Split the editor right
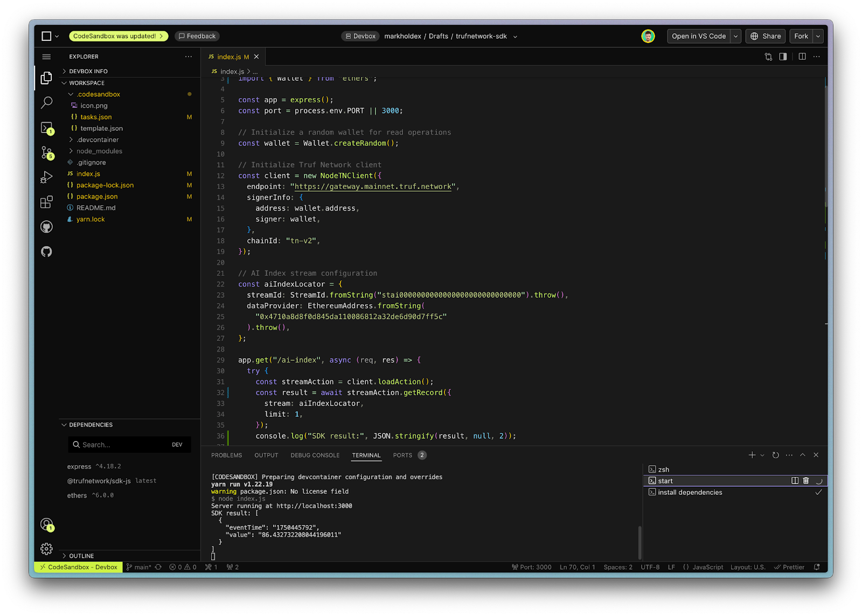The height and width of the screenshot is (616, 862). (802, 57)
